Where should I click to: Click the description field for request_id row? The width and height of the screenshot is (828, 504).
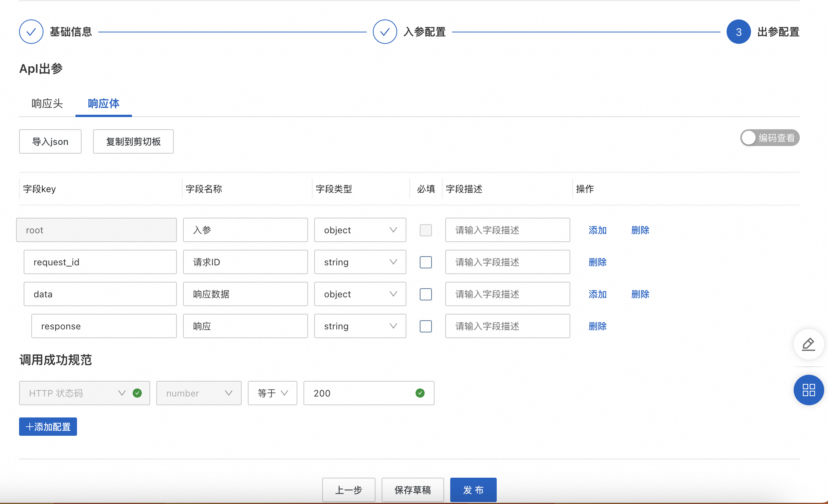pyautogui.click(x=507, y=262)
